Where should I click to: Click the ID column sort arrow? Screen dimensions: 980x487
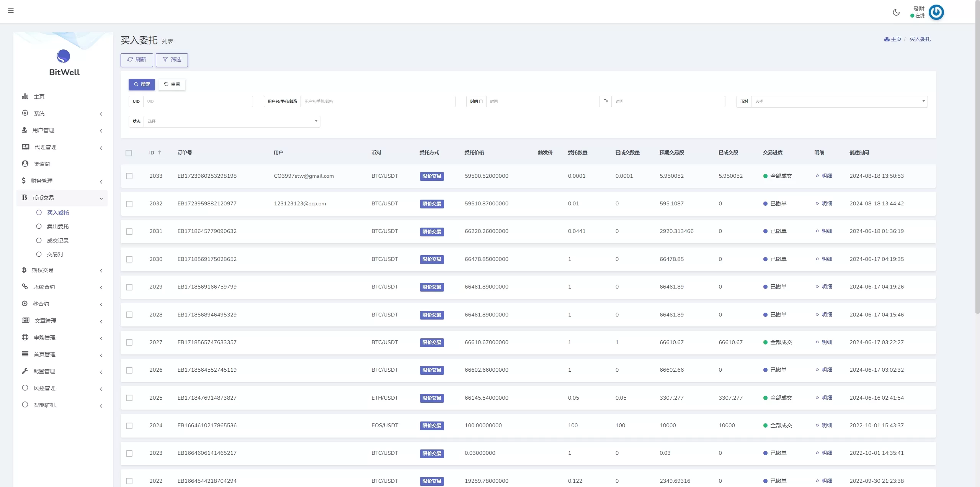click(160, 152)
